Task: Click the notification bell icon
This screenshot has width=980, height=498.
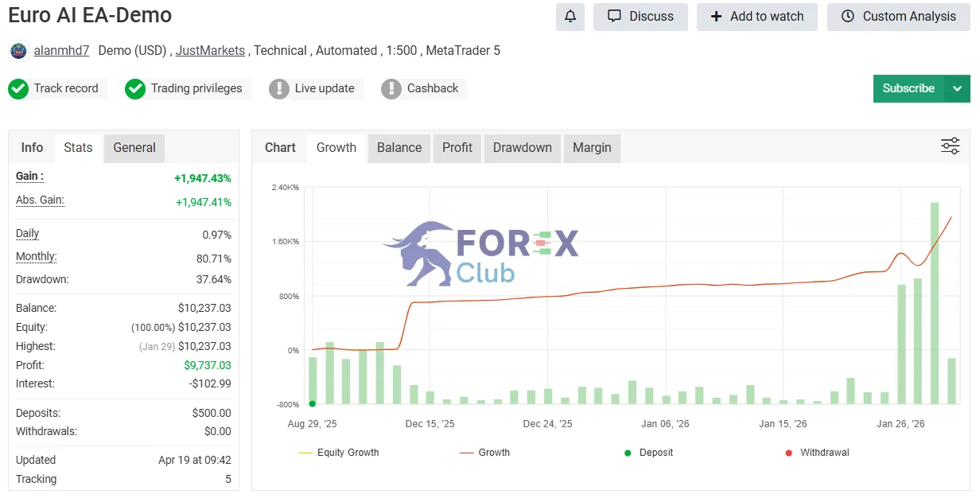Action: coord(570,17)
